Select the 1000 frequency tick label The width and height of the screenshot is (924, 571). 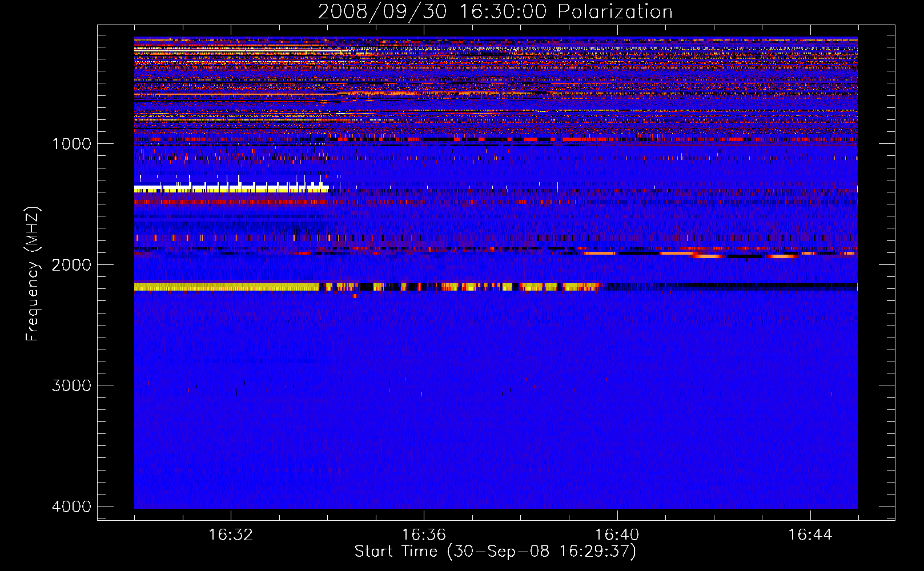point(71,143)
